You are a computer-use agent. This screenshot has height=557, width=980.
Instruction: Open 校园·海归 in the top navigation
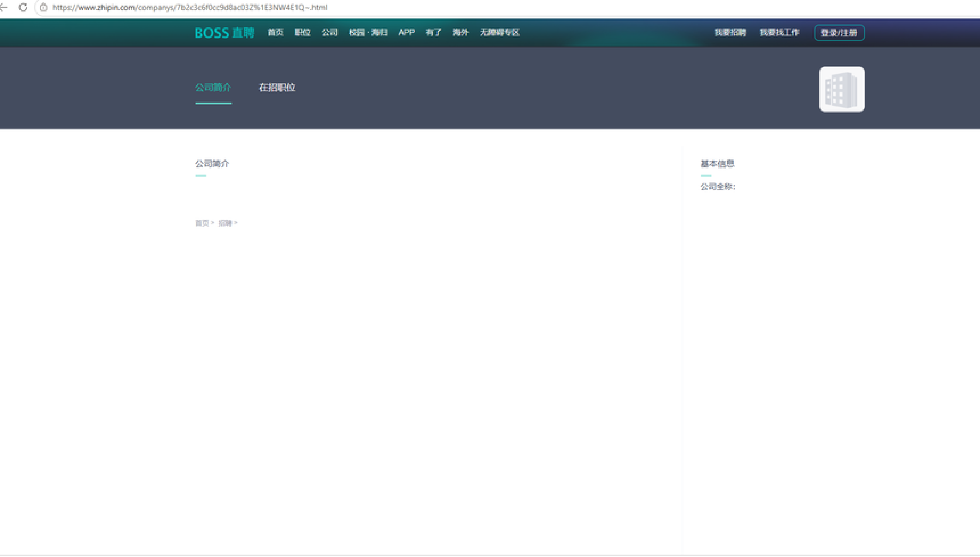click(x=368, y=32)
